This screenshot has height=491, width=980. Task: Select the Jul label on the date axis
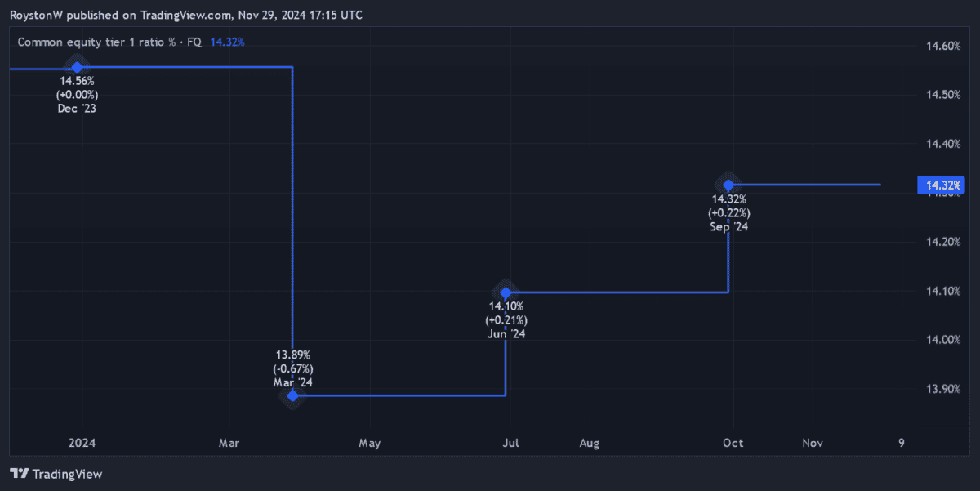point(510,442)
